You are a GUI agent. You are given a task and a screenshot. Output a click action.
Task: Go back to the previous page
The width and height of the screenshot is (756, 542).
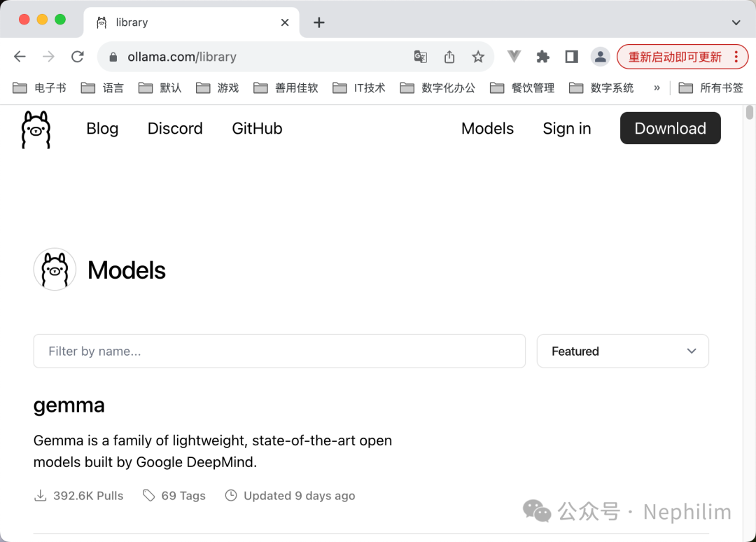tap(20, 57)
